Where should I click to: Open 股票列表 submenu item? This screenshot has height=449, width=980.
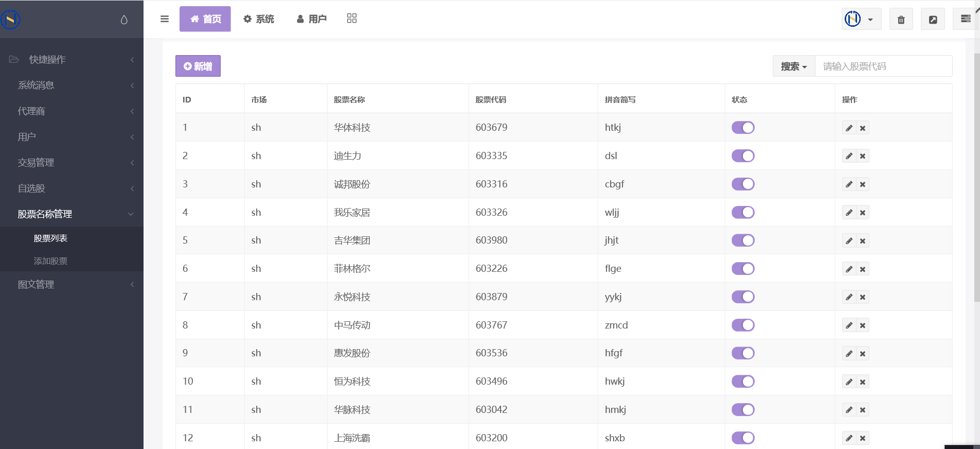coord(50,238)
